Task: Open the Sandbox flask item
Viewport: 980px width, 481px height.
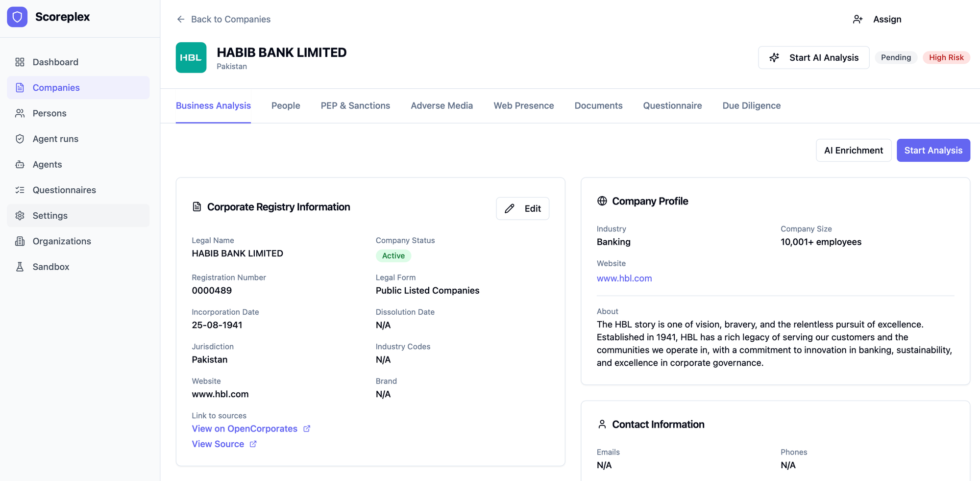Action: click(x=50, y=267)
